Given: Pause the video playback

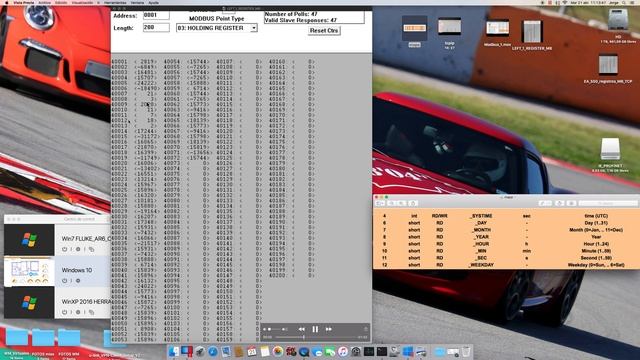Looking at the screenshot, I should coord(315,329).
